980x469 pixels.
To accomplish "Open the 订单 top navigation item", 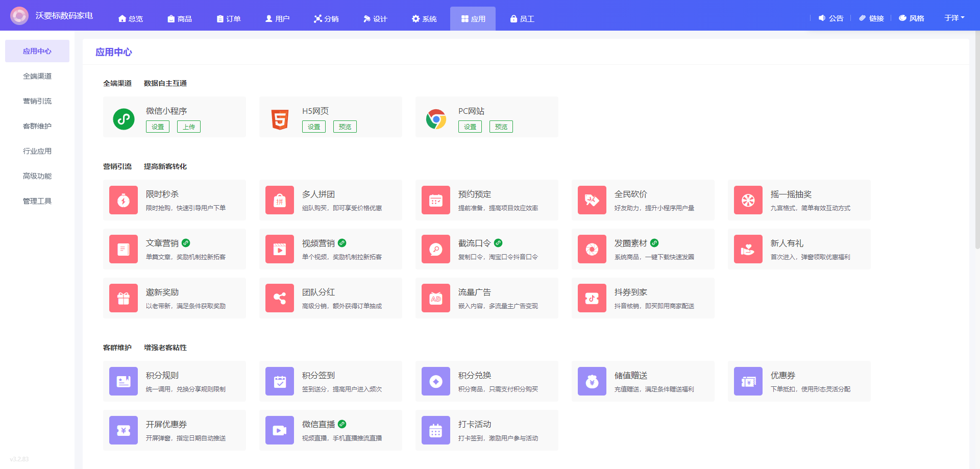I will click(x=229, y=19).
